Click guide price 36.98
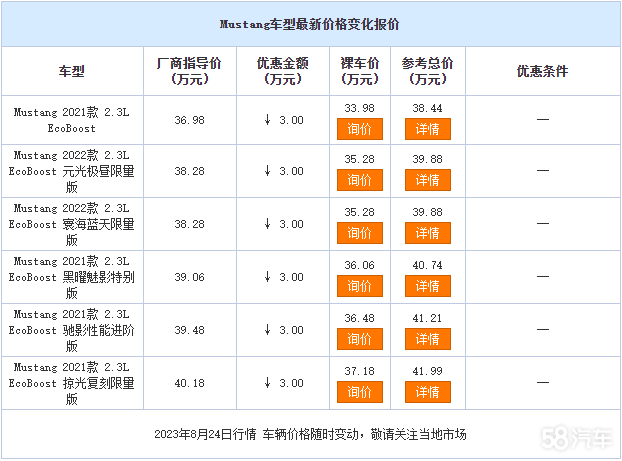622x461 pixels. click(x=190, y=120)
